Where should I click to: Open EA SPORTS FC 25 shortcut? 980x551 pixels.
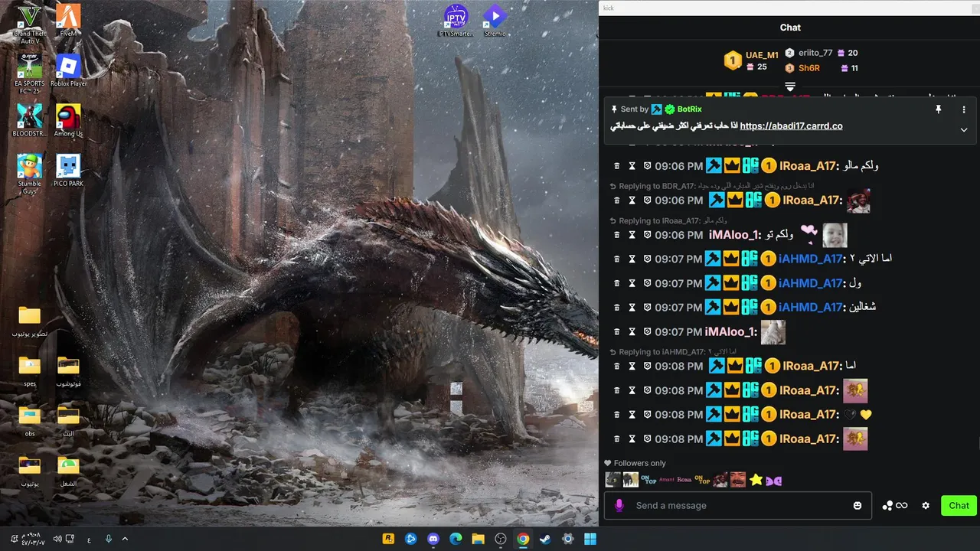point(30,74)
